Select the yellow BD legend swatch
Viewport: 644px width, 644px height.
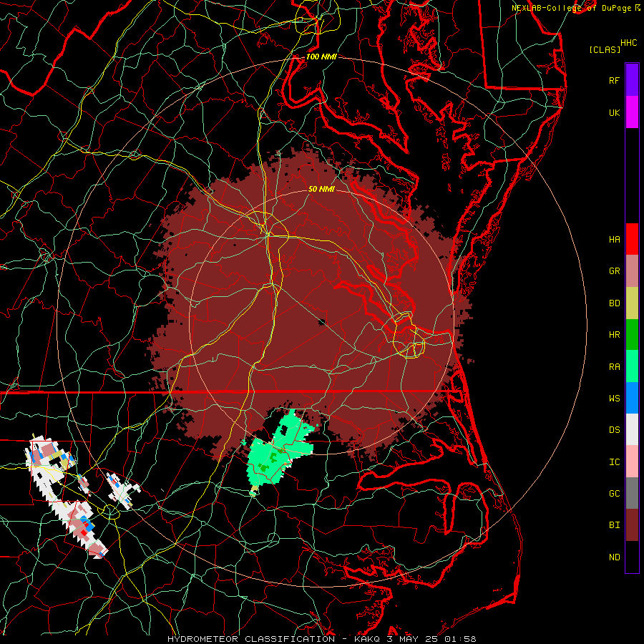[x=632, y=303]
